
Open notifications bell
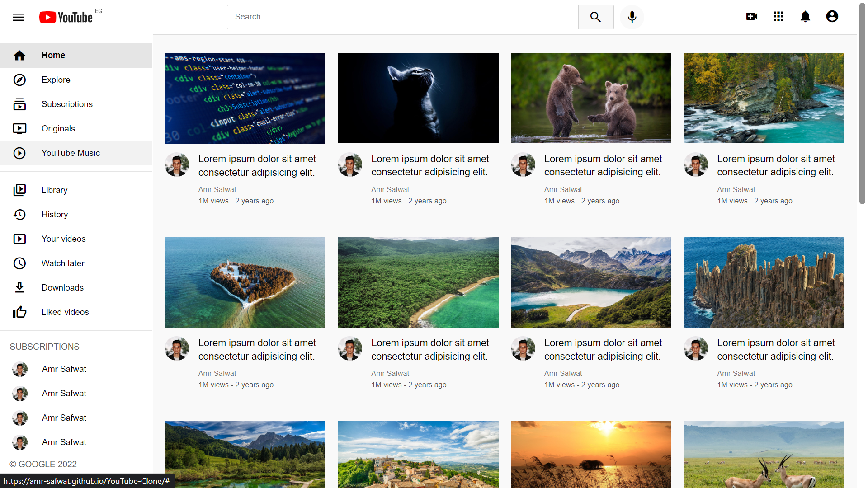tap(805, 17)
